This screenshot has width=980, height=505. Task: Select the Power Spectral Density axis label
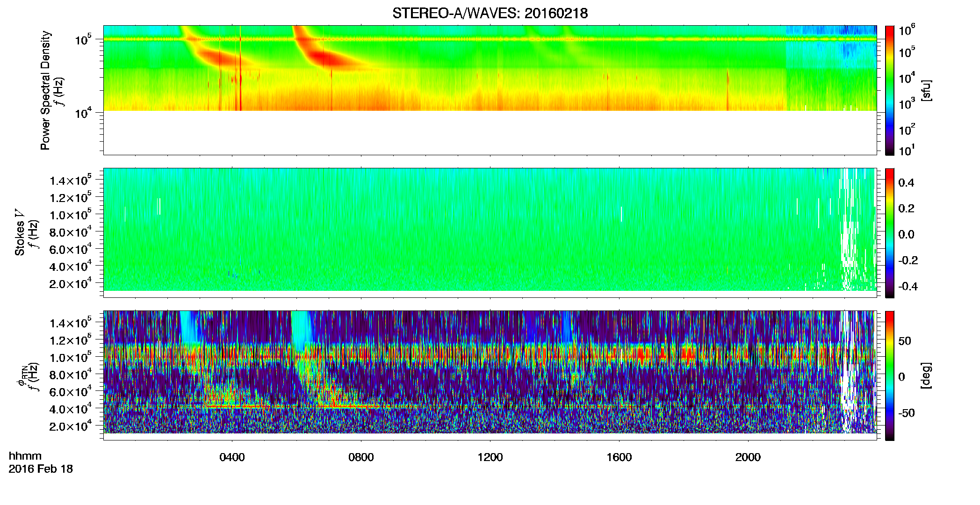click(46, 90)
